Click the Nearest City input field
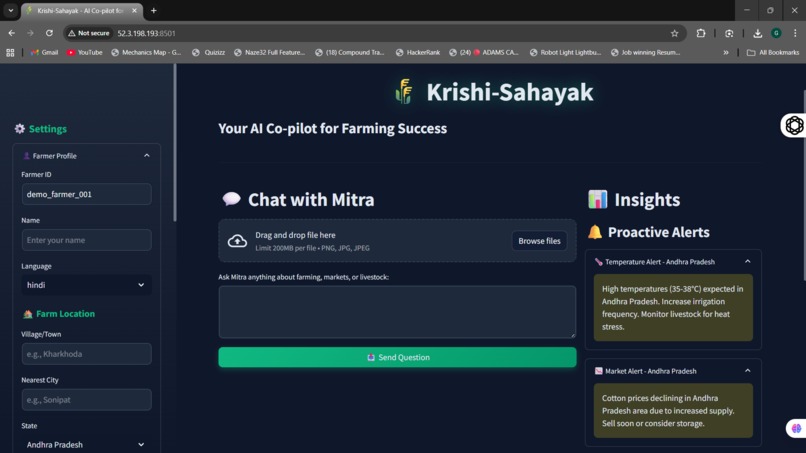This screenshot has width=806, height=453. click(x=86, y=400)
